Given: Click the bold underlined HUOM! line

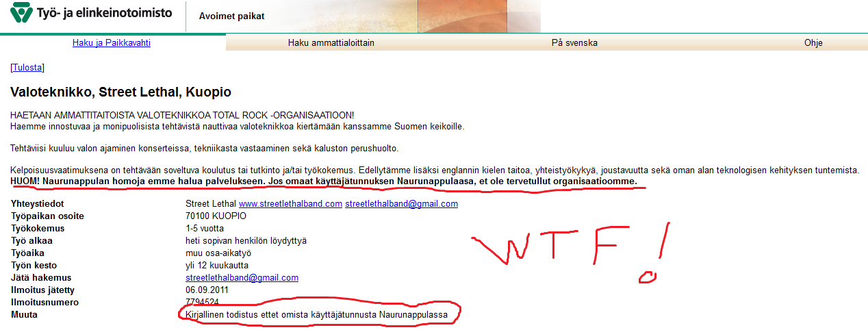Looking at the screenshot, I should tap(324, 181).
